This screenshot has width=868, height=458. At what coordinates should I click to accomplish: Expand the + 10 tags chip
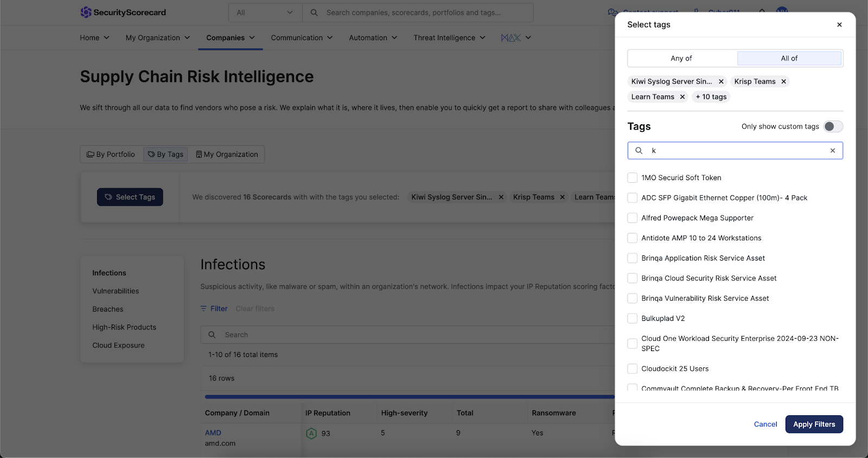711,97
